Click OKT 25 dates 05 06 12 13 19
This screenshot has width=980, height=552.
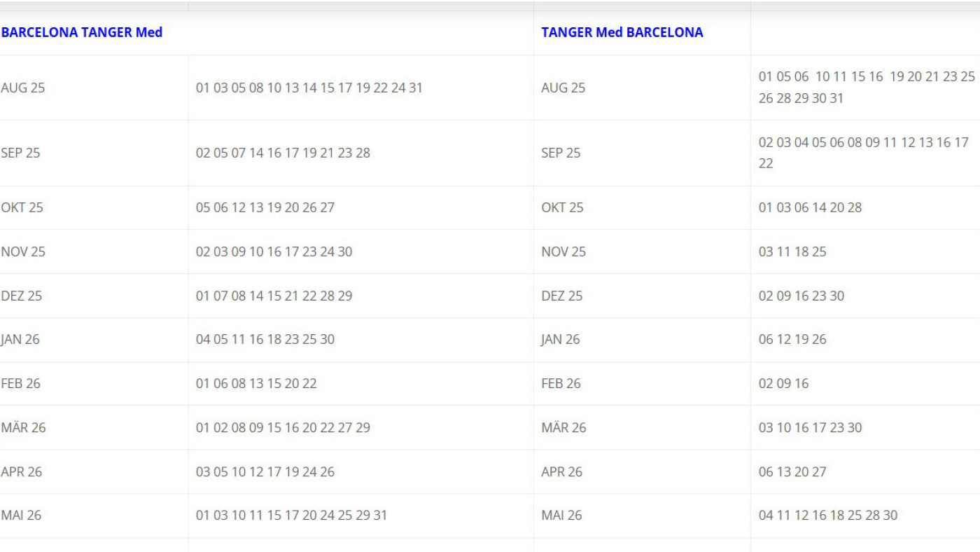point(265,207)
